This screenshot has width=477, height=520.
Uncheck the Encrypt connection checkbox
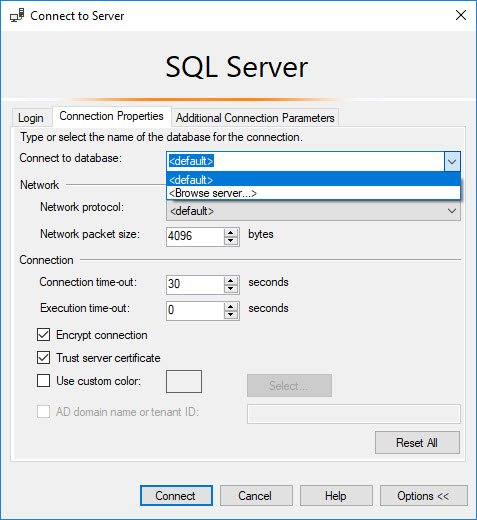tap(43, 335)
